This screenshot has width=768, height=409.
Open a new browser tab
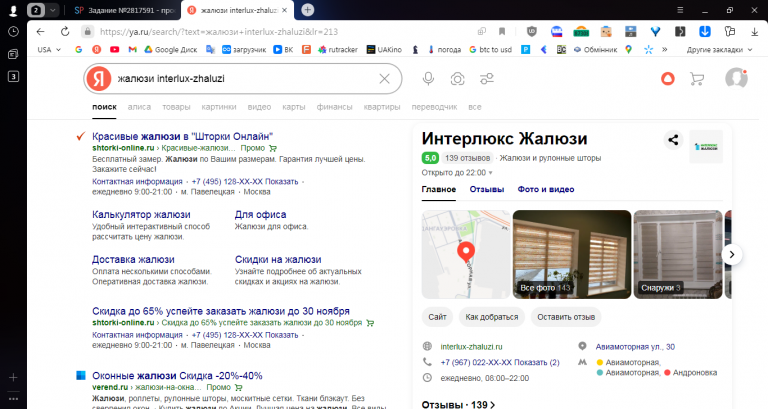[308, 10]
